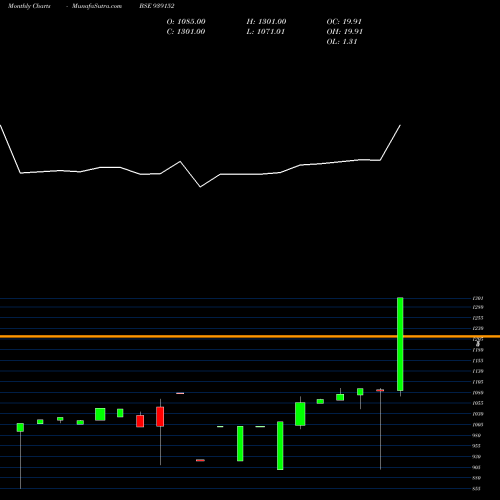The image size is (500, 500).
Task: Click the 'BSE 939152' symbol text
Action: pos(157,6)
